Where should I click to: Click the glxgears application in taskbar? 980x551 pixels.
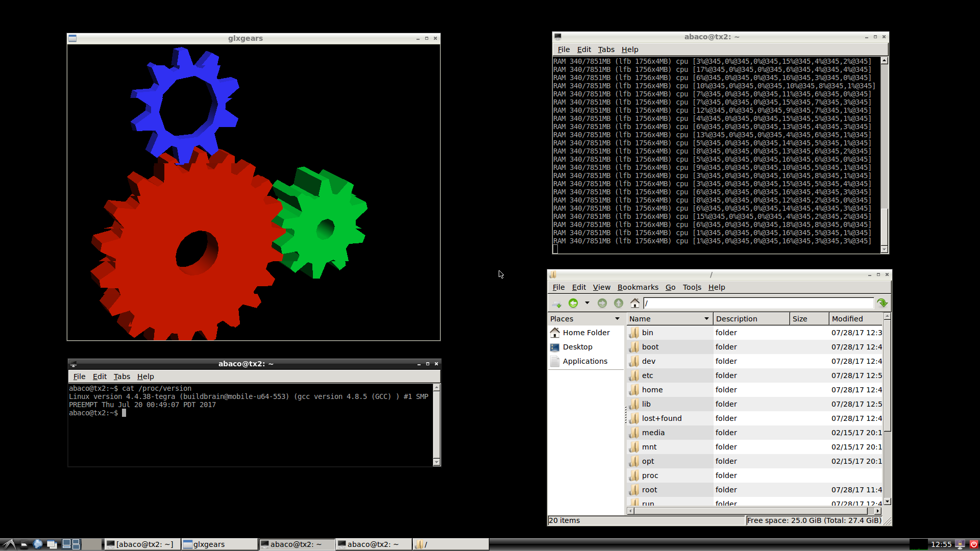click(x=208, y=543)
